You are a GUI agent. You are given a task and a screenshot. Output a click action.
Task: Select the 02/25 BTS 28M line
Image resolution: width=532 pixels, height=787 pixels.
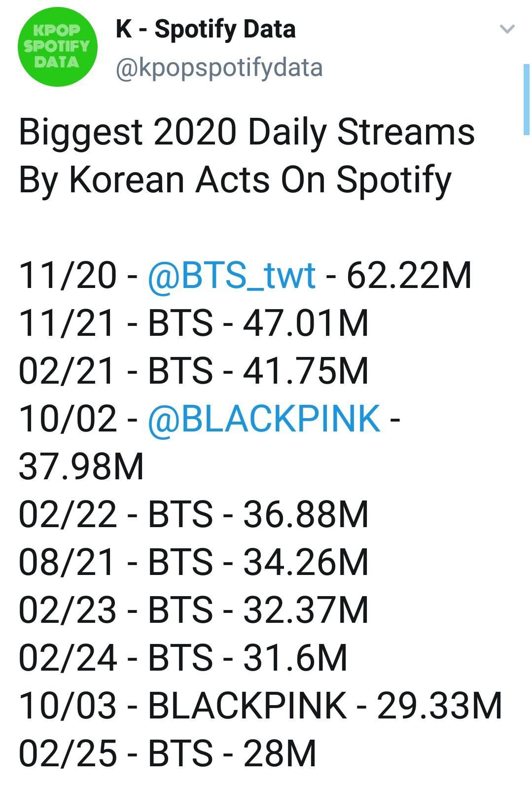167,753
